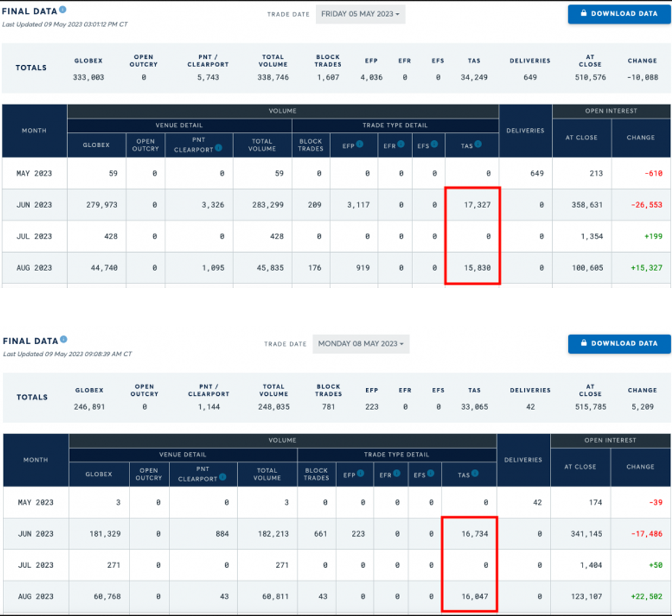Select the 17,327 TAS value for JUN 2023
Screen dimensions: 672x616
tap(477, 205)
